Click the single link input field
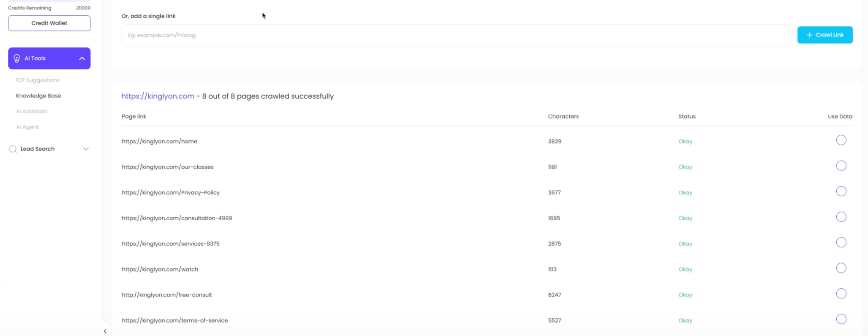Screen dimensions: 868x336 (456, 35)
